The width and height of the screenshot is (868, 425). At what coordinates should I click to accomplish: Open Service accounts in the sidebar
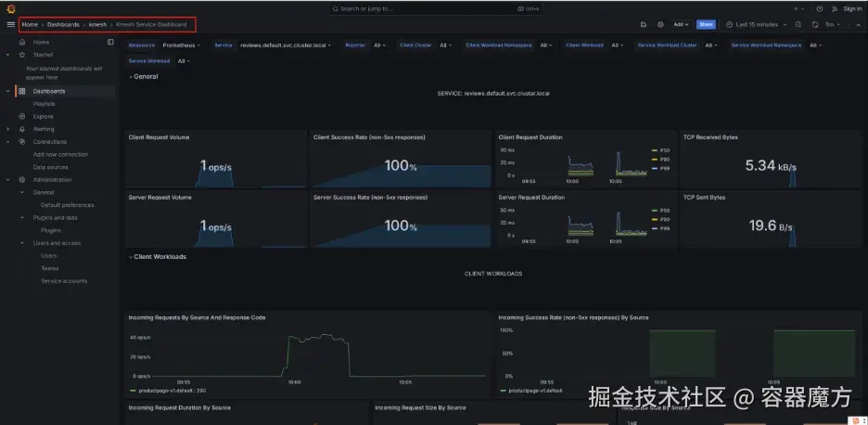pos(64,281)
